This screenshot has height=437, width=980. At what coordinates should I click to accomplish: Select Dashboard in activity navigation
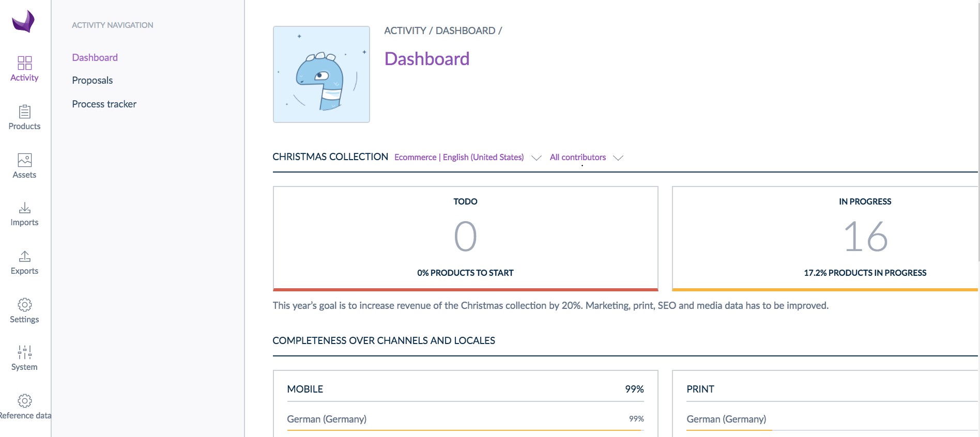click(95, 57)
